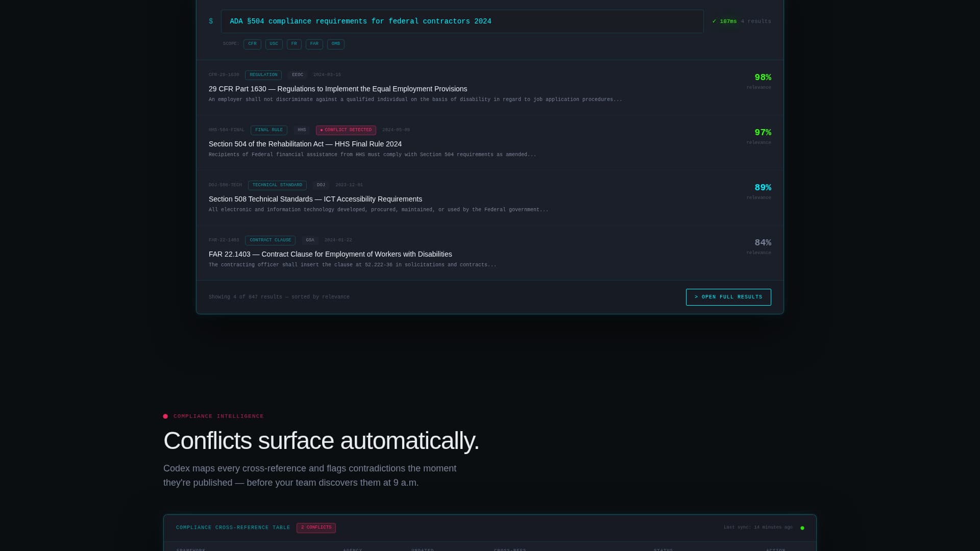Click the 84% relevance score

(763, 243)
